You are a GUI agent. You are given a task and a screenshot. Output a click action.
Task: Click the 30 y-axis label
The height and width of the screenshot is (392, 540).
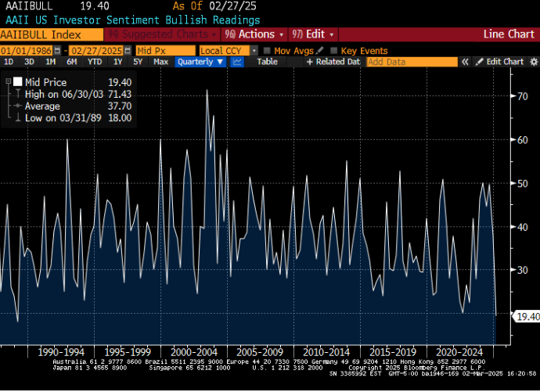point(523,270)
